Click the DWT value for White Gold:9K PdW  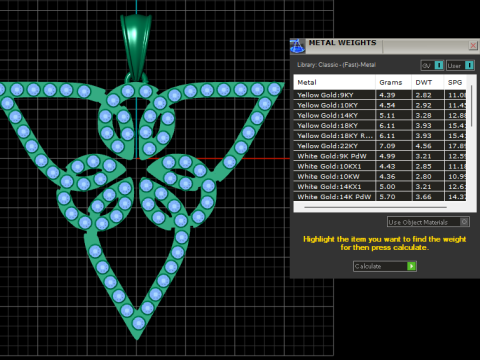click(x=423, y=156)
